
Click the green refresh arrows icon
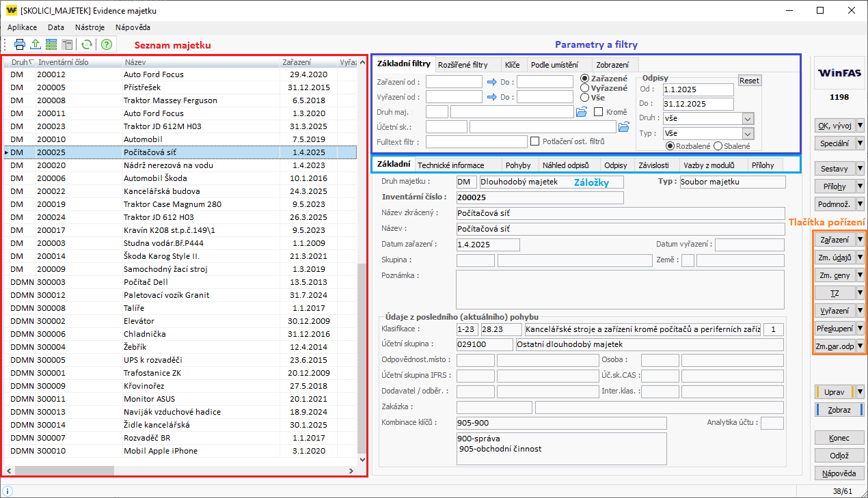87,44
